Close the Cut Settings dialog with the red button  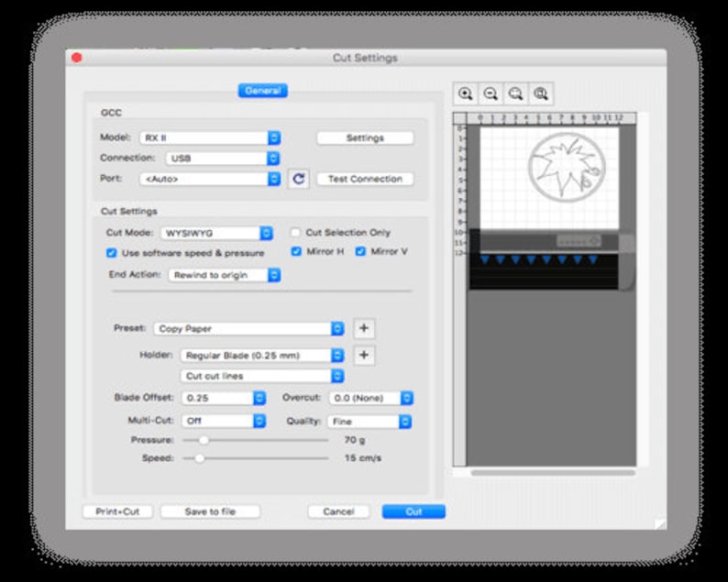(x=77, y=58)
